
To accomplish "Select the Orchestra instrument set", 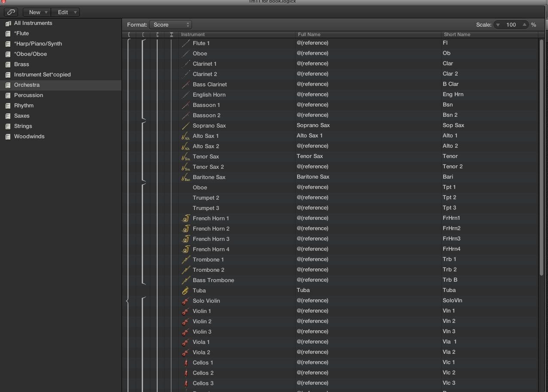I will point(61,85).
